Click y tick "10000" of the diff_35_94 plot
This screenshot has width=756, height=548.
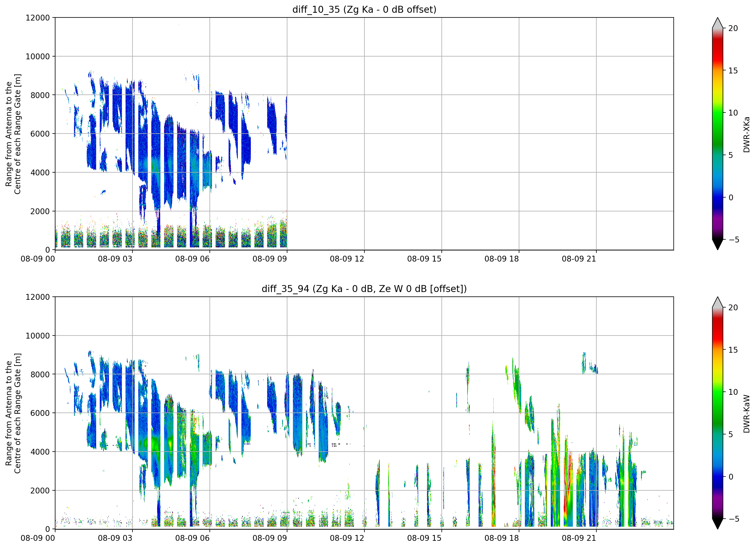tap(38, 336)
